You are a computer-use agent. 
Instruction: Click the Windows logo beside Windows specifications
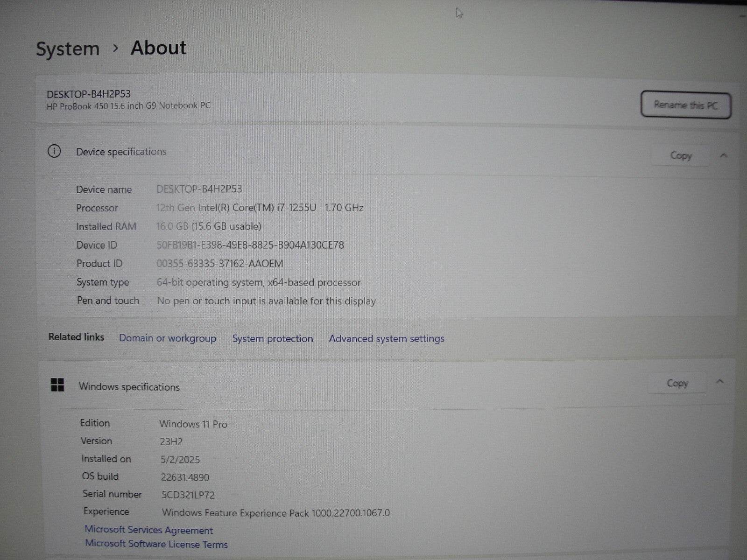tap(57, 385)
